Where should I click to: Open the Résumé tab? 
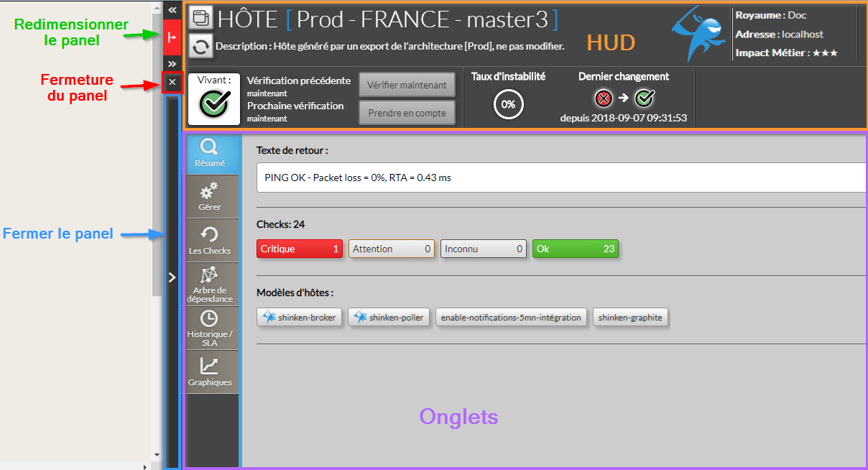[x=210, y=154]
